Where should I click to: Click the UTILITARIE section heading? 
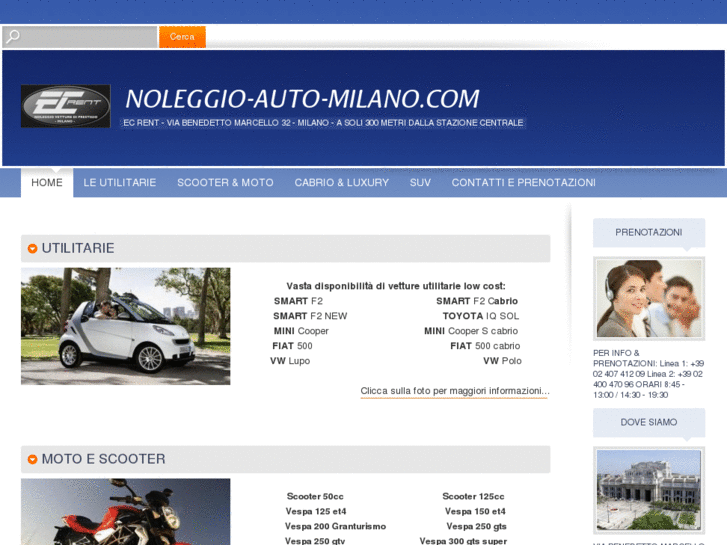point(78,248)
